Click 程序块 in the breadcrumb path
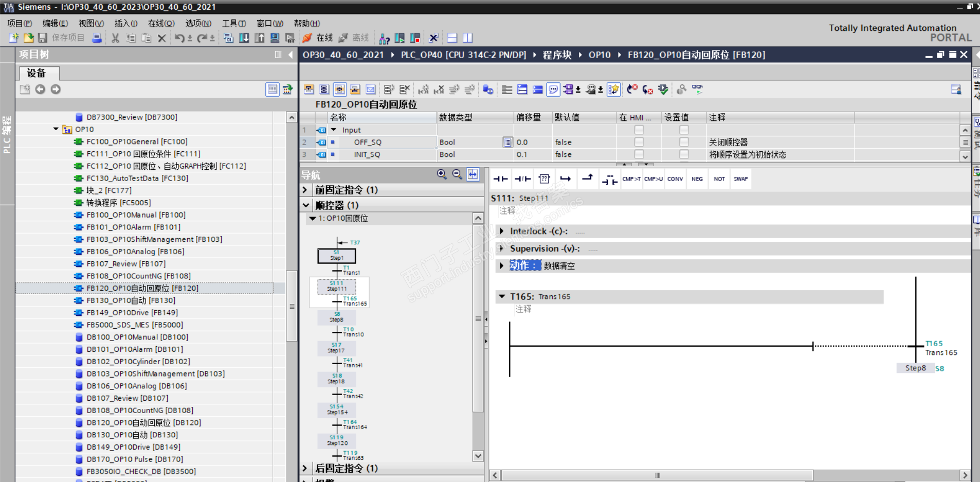The image size is (980, 482). 557,55
